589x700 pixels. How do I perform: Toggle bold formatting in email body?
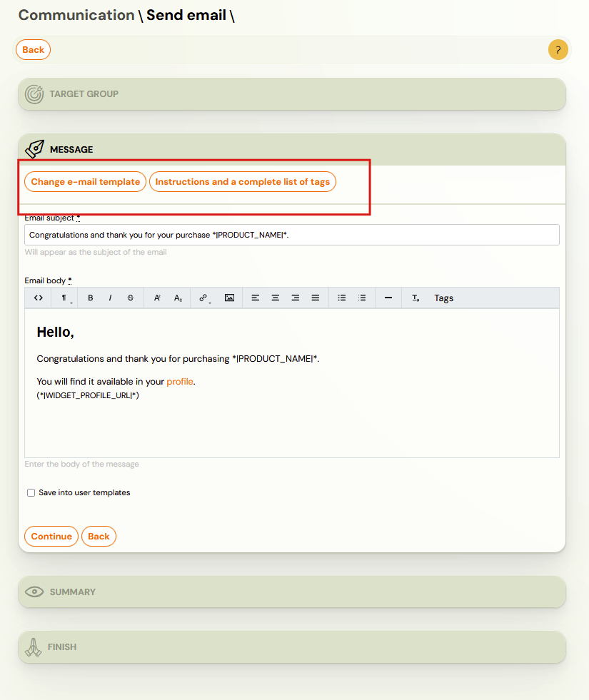pyautogui.click(x=91, y=298)
